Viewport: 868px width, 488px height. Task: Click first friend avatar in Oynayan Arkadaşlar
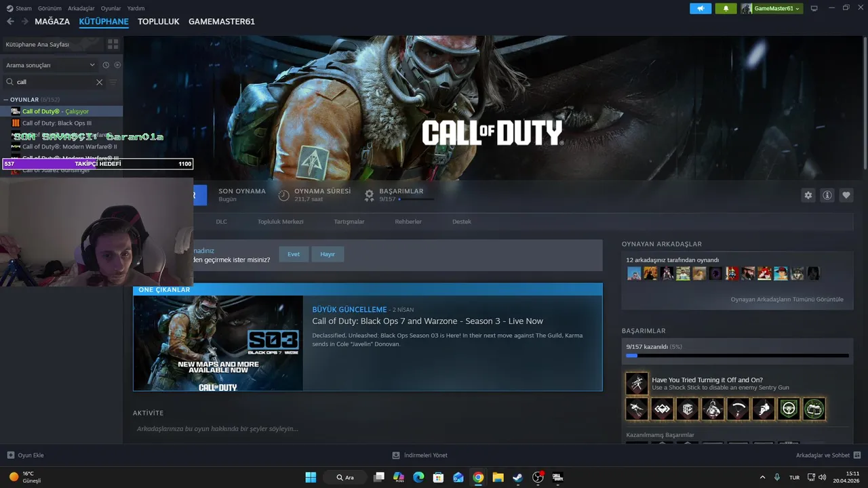(x=634, y=273)
